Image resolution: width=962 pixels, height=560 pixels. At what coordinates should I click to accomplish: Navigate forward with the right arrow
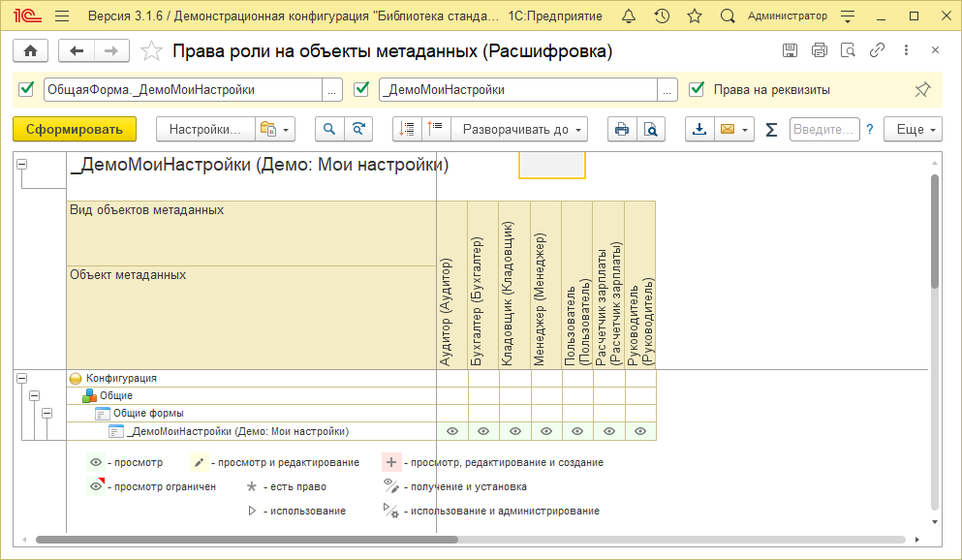point(111,51)
